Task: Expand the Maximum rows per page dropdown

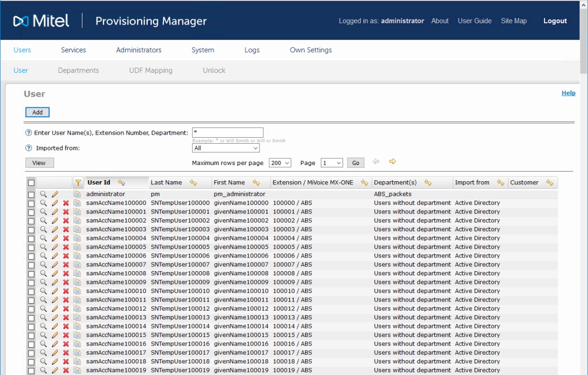Action: (x=280, y=163)
